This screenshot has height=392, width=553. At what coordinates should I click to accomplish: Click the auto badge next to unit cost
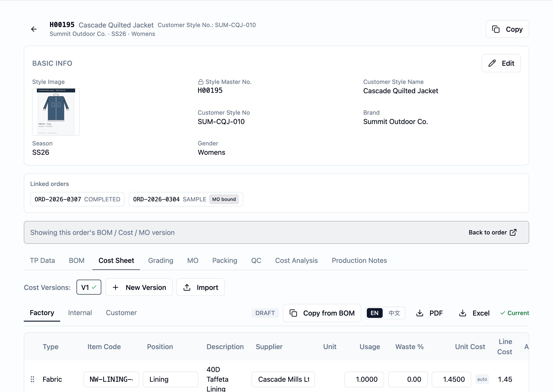pyautogui.click(x=482, y=379)
